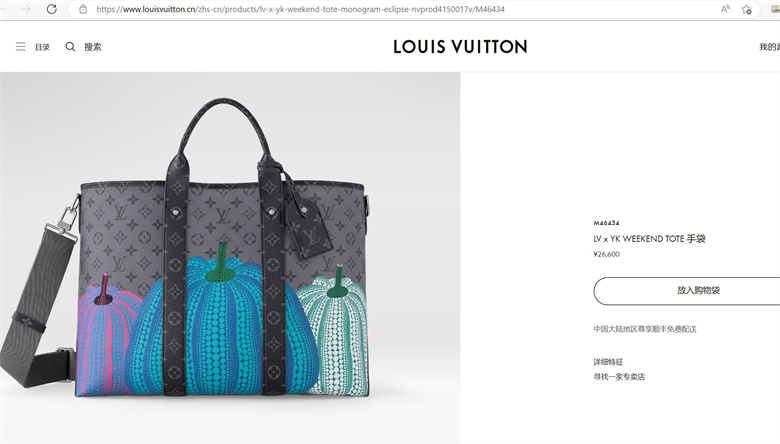The image size is (780, 444).
Task: Click the 中国大陆地区尊享顺丰免费配送 shipping notice
Action: click(x=645, y=329)
